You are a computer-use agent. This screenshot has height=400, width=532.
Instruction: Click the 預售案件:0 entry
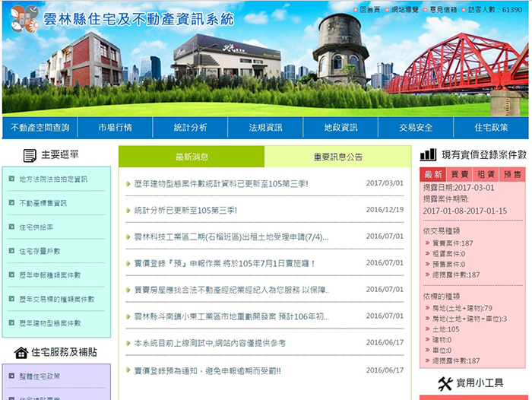pyautogui.click(x=449, y=264)
